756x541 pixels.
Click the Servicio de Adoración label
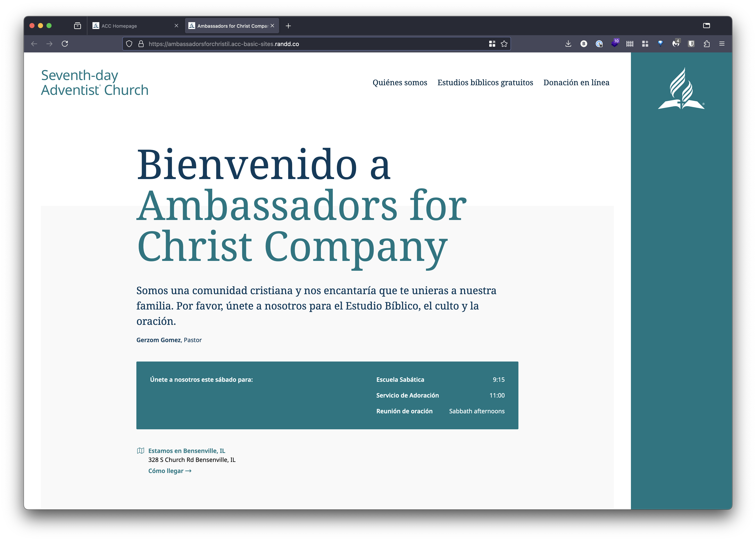click(x=408, y=395)
